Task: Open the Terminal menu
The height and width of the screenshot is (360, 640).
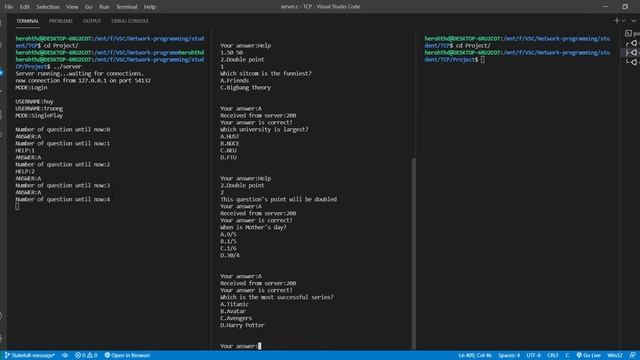Action: point(127,7)
